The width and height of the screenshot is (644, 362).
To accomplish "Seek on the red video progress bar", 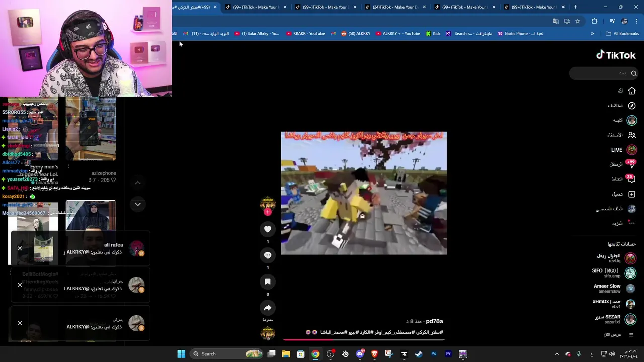I will pyautogui.click(x=364, y=340).
